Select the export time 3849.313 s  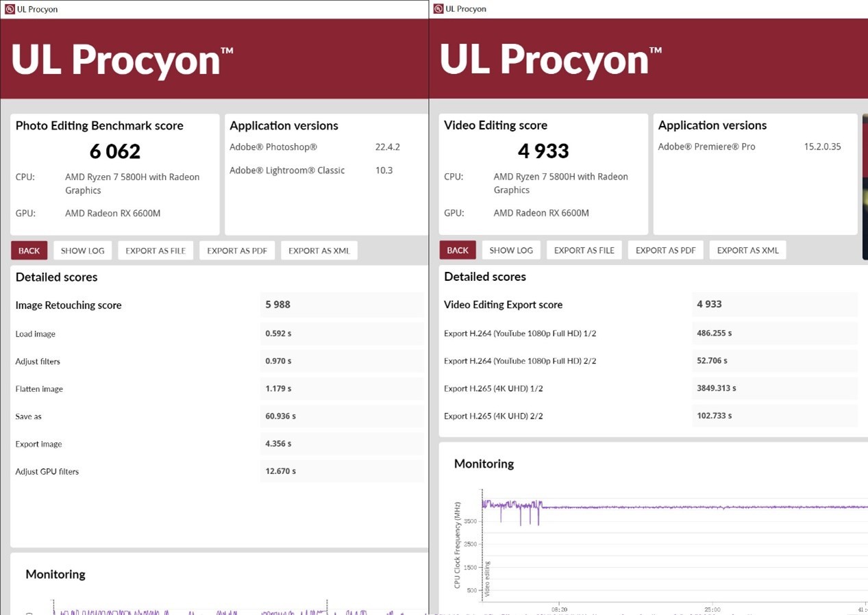click(x=717, y=388)
